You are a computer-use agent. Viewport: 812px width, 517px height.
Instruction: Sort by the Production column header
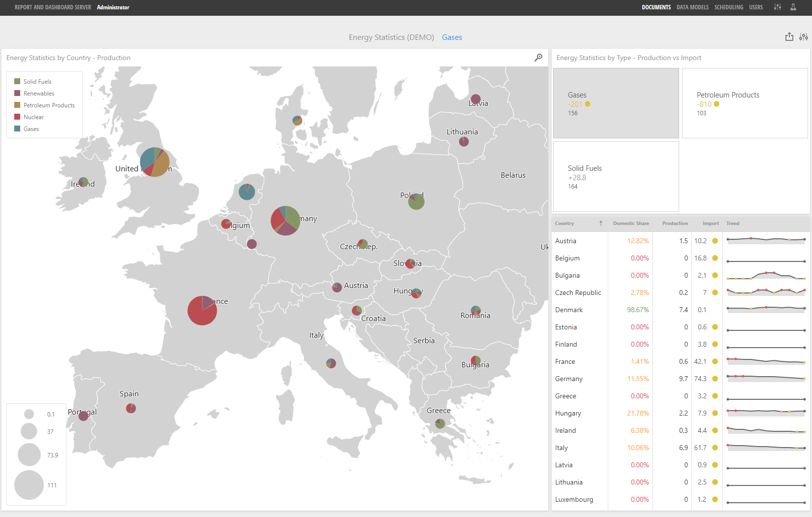[x=675, y=224]
